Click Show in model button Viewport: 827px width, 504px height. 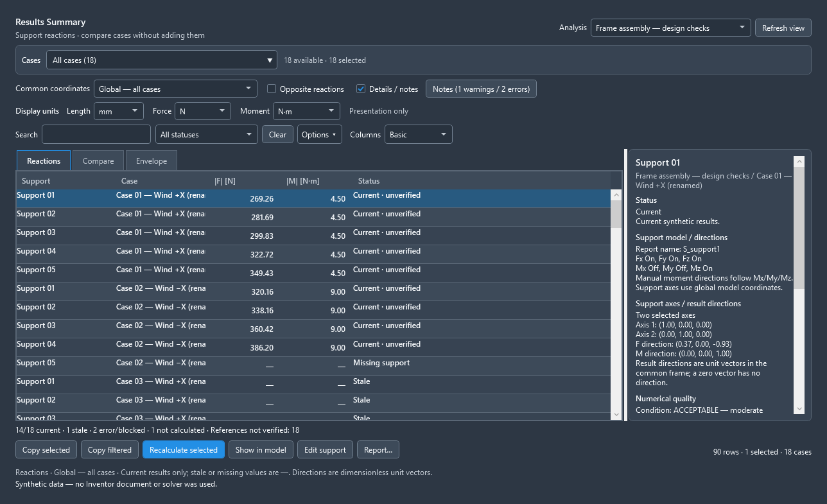(x=261, y=449)
